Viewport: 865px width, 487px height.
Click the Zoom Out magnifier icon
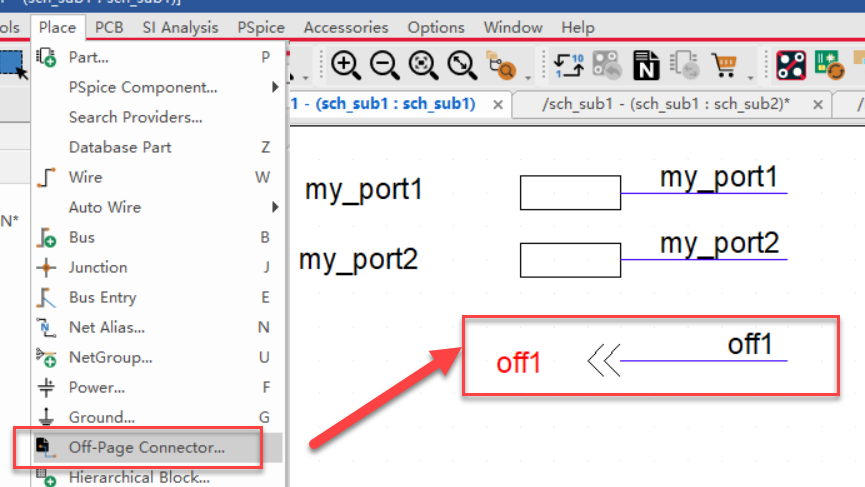[x=384, y=65]
